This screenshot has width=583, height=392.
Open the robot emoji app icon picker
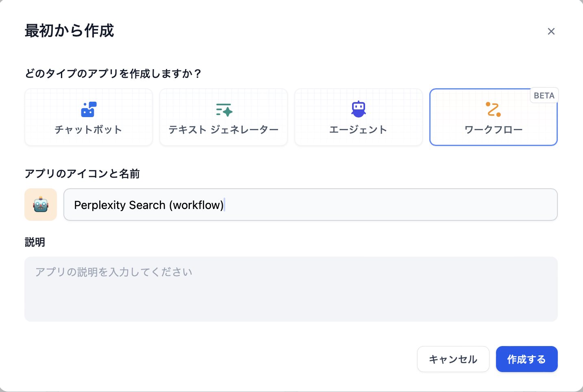click(40, 205)
